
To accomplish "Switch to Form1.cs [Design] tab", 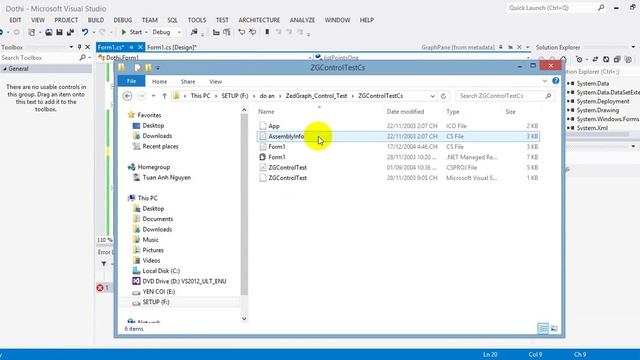I will coord(172,47).
